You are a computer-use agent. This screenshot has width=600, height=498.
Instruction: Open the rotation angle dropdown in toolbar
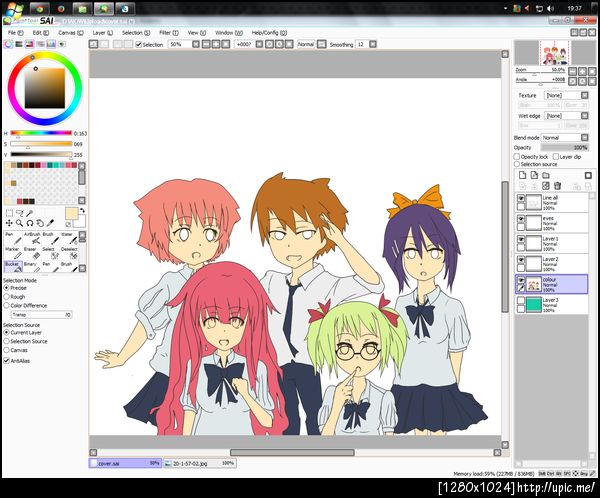[x=259, y=44]
